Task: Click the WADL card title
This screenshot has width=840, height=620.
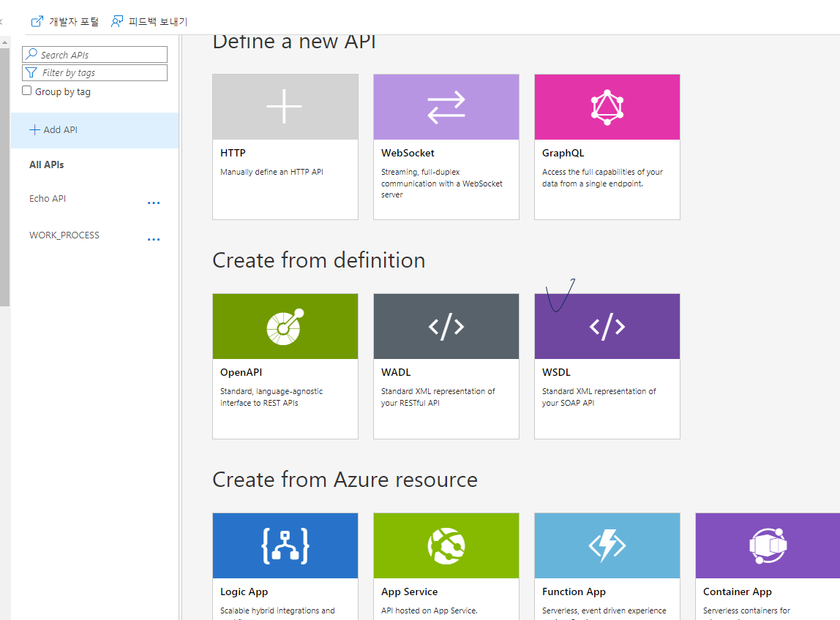Action: pyautogui.click(x=396, y=373)
